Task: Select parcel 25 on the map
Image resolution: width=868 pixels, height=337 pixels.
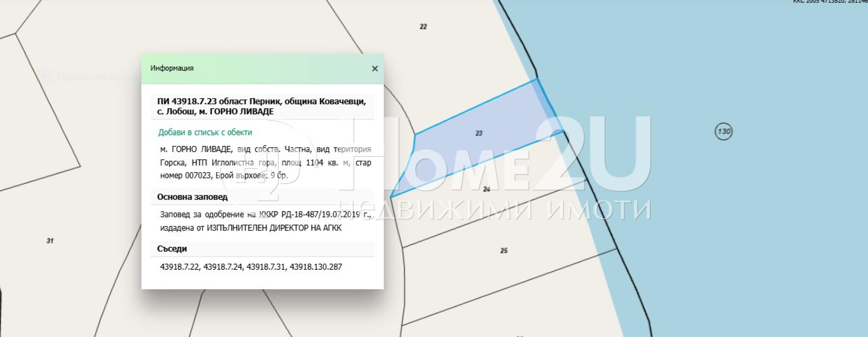Action: pyautogui.click(x=504, y=251)
